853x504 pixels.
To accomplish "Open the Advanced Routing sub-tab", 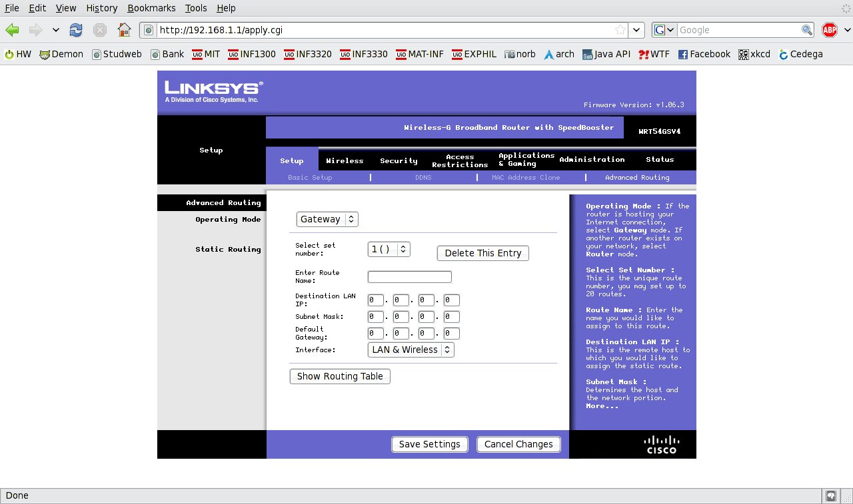I will pos(637,178).
